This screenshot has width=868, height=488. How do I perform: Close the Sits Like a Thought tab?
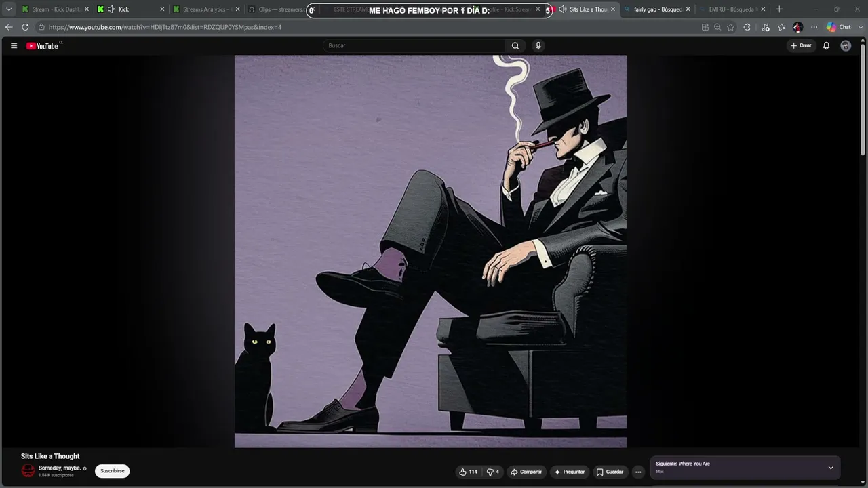point(613,9)
